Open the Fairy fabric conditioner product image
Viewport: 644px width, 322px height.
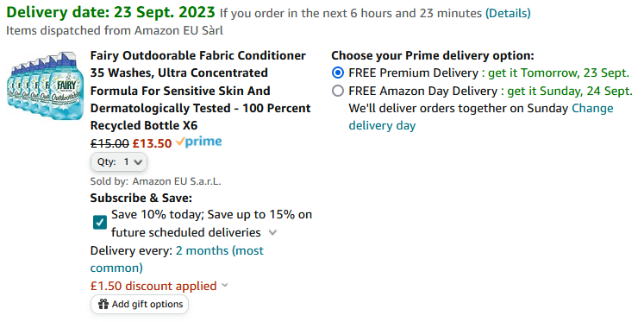click(45, 85)
